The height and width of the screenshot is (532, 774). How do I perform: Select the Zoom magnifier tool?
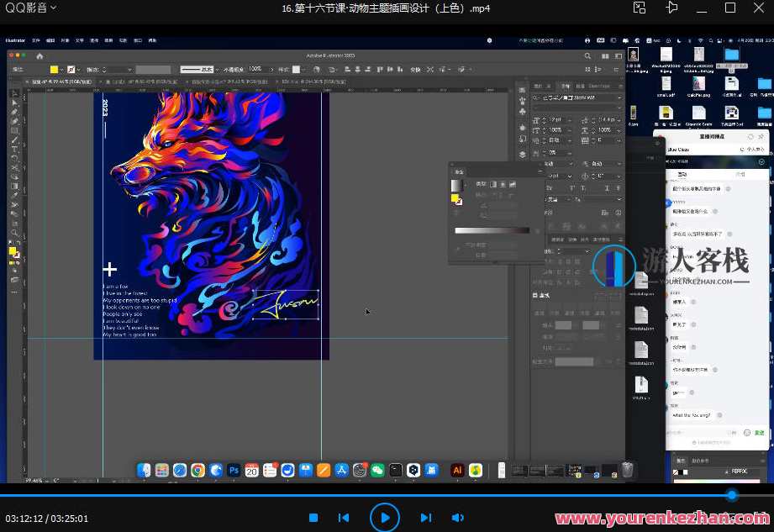[x=14, y=232]
